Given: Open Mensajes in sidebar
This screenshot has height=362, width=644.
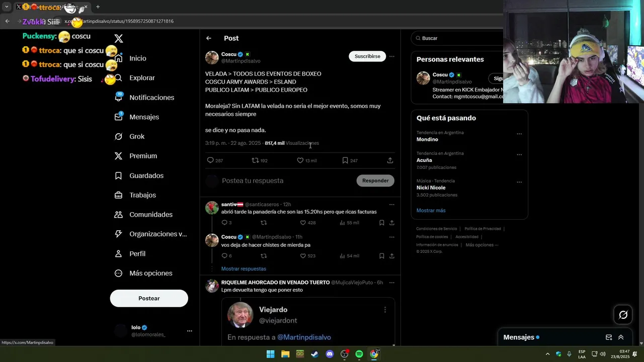Looking at the screenshot, I should coord(144,117).
